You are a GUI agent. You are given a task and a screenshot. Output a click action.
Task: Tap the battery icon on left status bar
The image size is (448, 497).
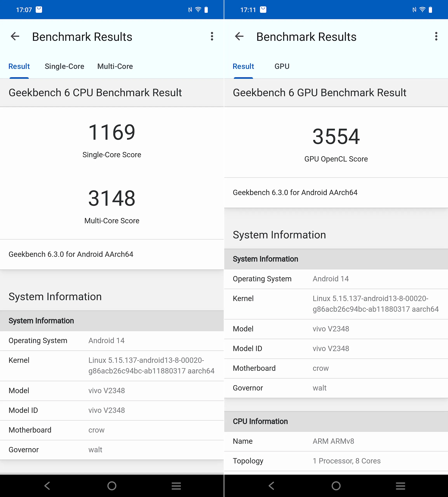point(206,10)
